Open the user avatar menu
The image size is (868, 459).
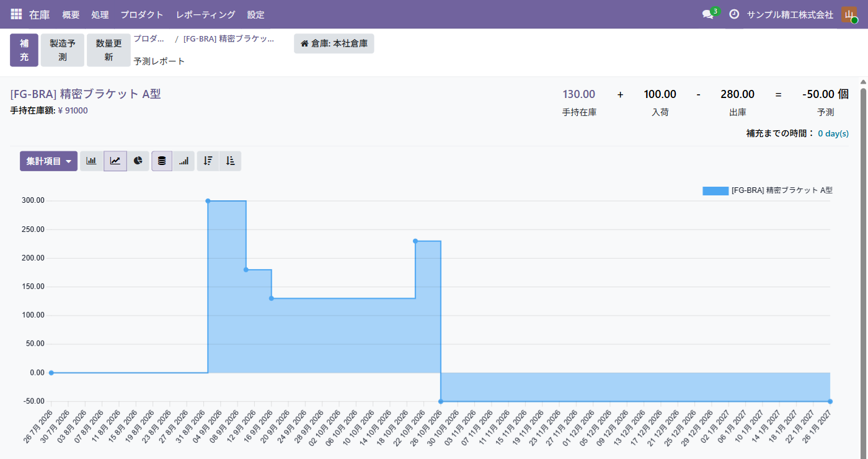click(849, 14)
